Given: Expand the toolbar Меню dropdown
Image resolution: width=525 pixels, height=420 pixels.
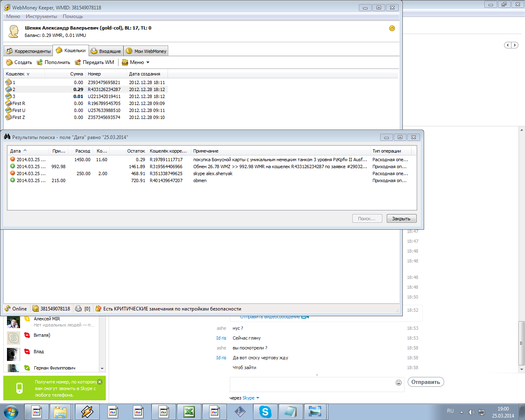Looking at the screenshot, I should (x=136, y=62).
